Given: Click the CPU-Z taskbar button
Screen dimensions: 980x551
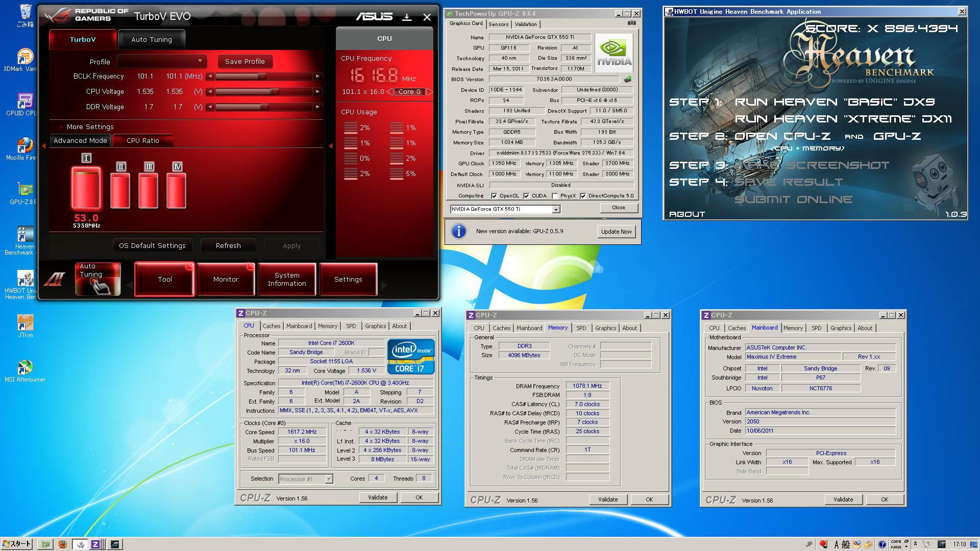Looking at the screenshot, I should coord(95,544).
